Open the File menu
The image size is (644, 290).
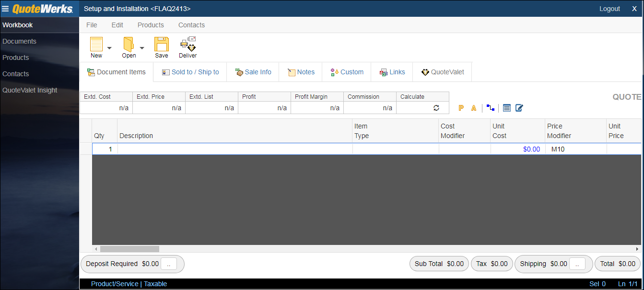point(92,25)
